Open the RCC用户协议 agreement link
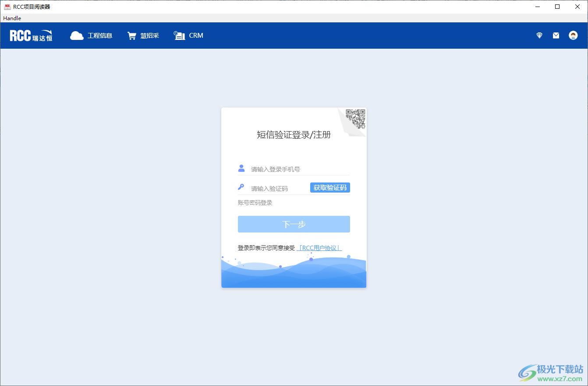Screen dimensions: 588x386 [319, 247]
